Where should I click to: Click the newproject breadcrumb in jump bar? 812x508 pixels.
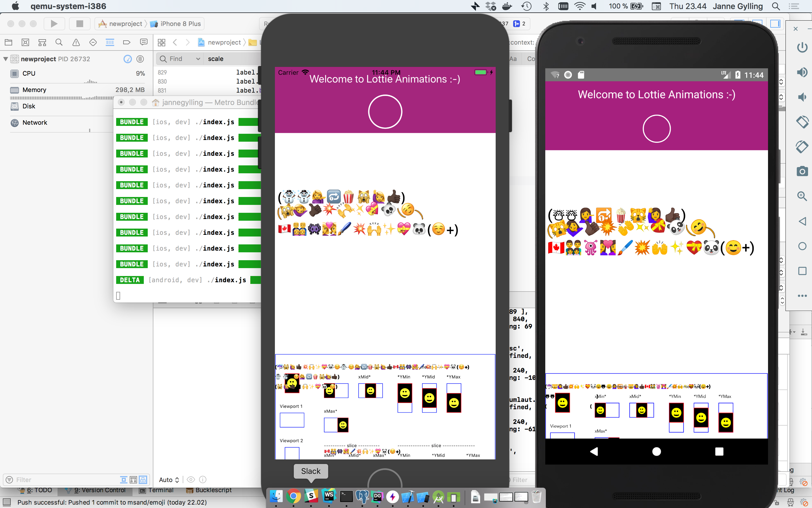click(x=220, y=42)
